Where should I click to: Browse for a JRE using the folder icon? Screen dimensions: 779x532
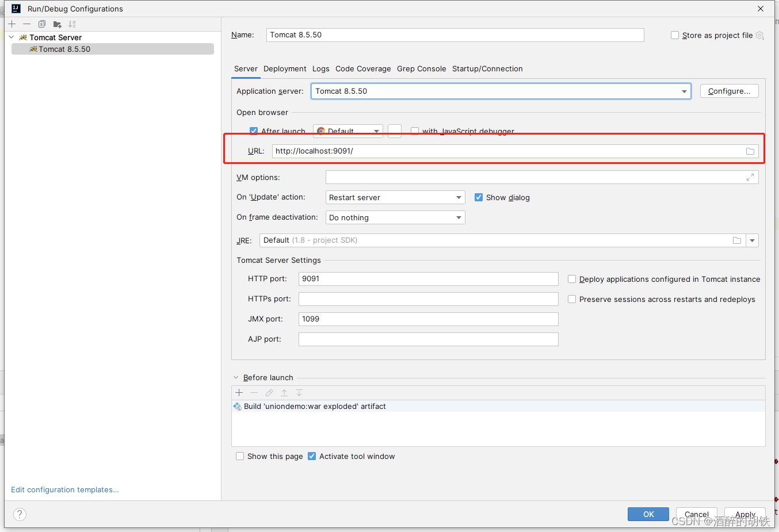click(737, 240)
